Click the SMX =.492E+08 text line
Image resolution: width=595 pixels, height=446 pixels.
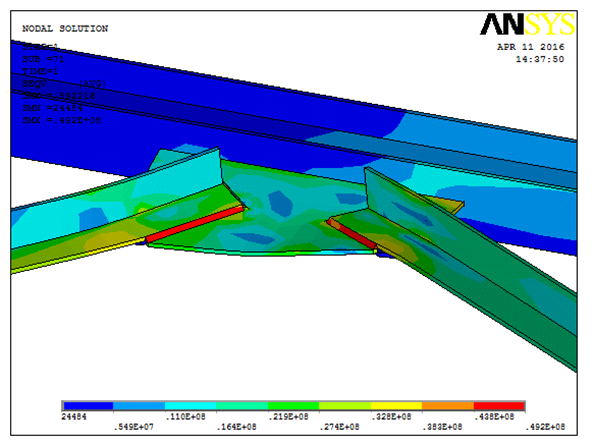[61, 120]
